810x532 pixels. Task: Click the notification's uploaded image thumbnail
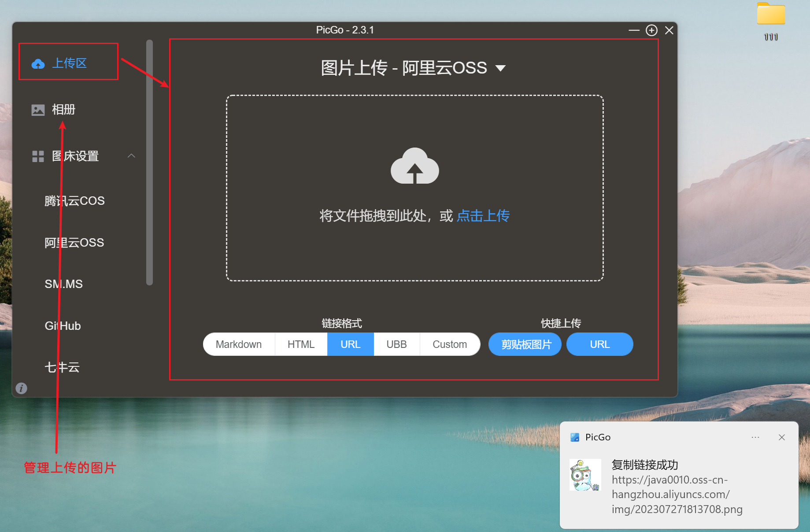click(x=585, y=475)
